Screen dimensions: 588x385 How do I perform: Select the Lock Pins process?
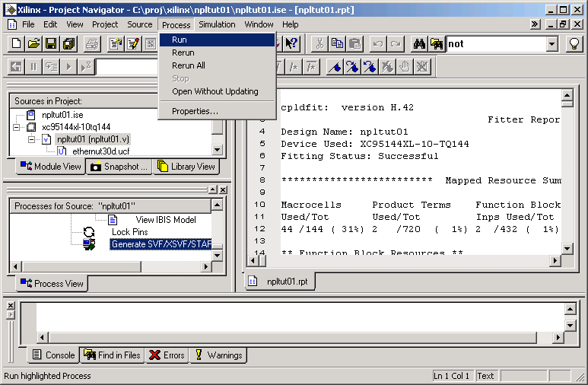pos(130,232)
